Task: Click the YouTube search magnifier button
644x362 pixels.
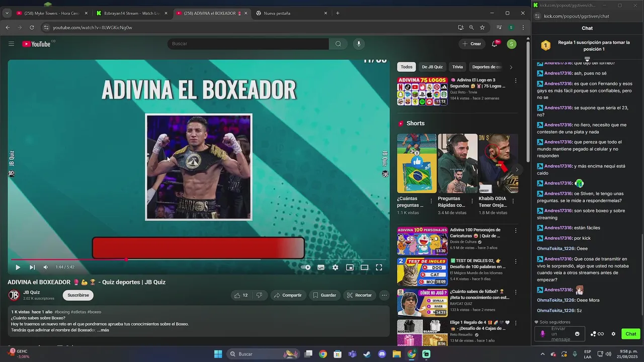Action: point(338,44)
